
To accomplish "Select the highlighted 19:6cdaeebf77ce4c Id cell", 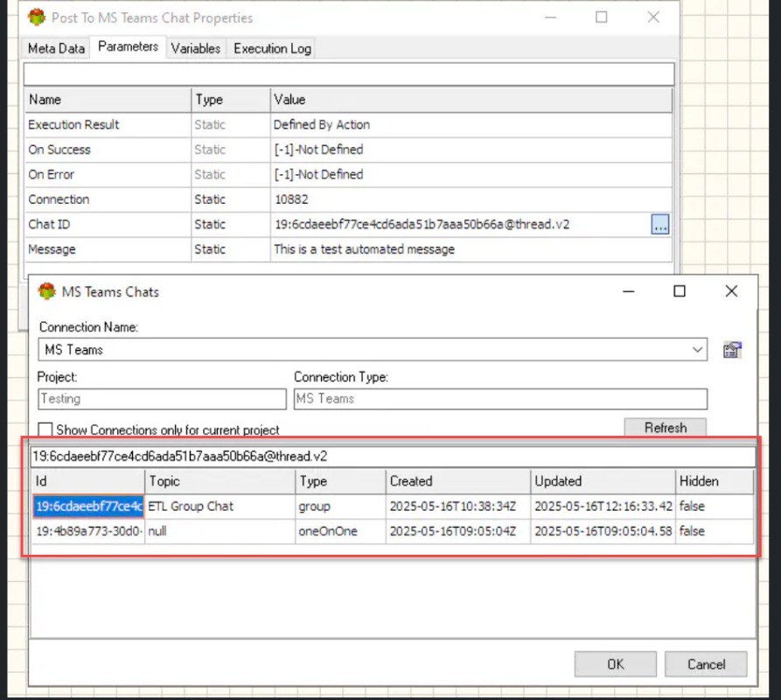I will (88, 507).
